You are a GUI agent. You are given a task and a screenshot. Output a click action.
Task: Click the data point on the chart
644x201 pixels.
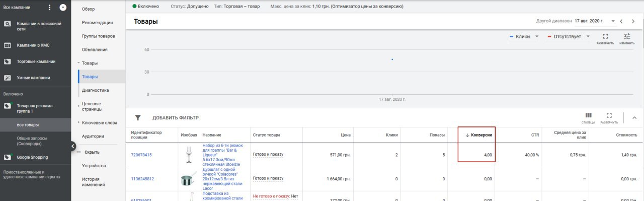coord(392,59)
